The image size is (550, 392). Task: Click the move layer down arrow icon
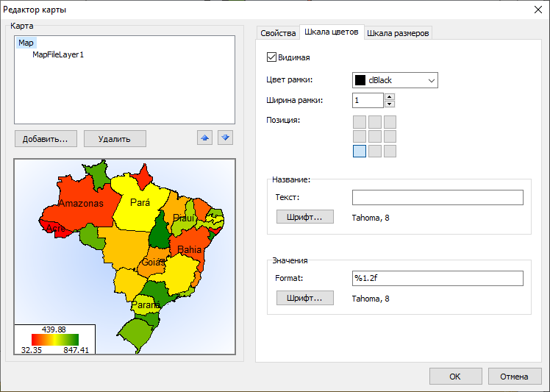[226, 138]
